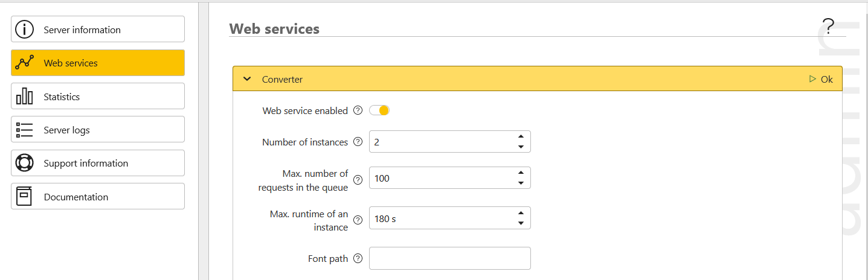Click the Support information lifebuoy icon
Screen dimensions: 868x280
tap(24, 163)
